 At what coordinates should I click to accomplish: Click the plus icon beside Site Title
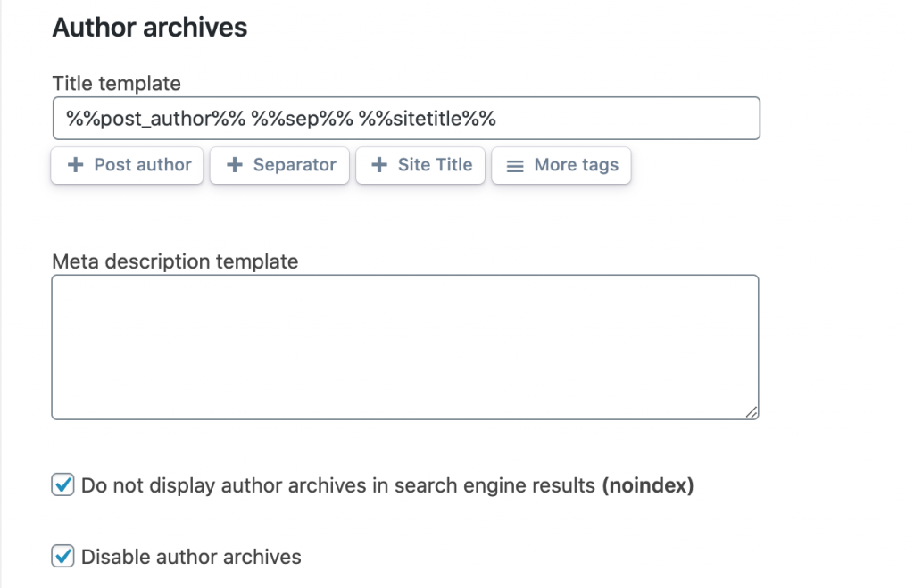379,165
